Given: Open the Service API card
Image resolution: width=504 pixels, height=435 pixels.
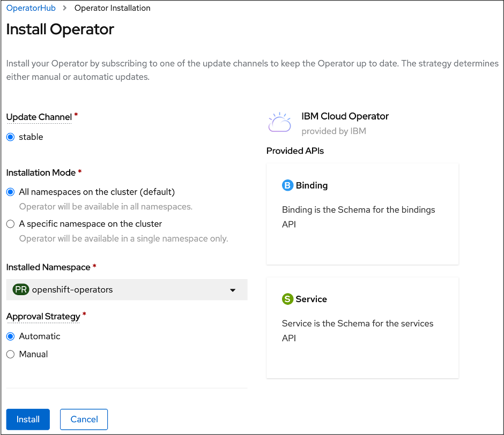Looking at the screenshot, I should 362,328.
